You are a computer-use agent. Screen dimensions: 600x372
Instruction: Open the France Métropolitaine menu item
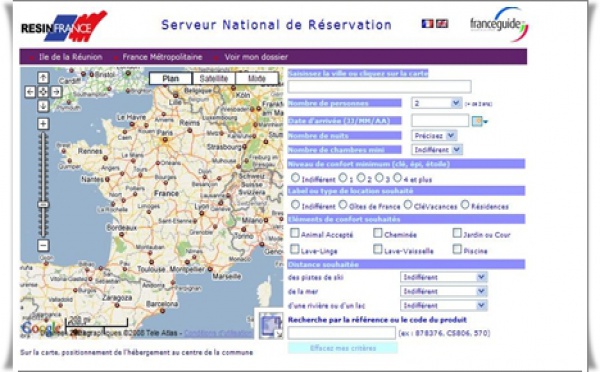pos(162,57)
